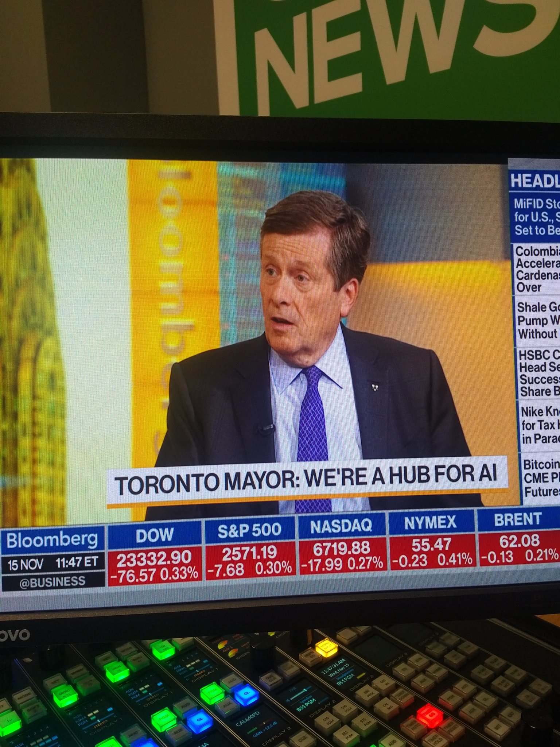
Task: Open the S&P 500 index tile header
Action: (x=250, y=530)
